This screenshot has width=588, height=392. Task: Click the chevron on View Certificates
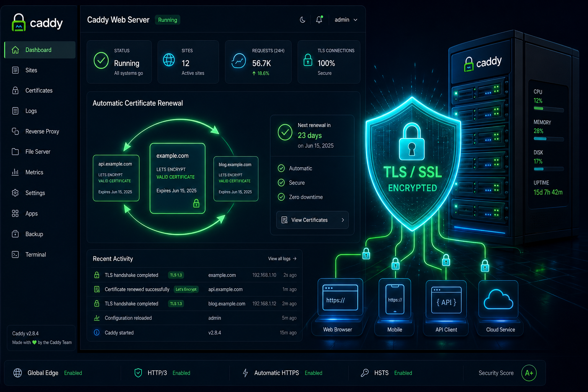click(343, 220)
